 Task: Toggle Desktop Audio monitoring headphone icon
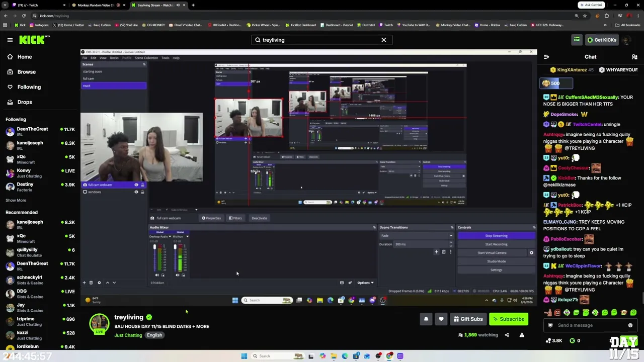[163, 275]
